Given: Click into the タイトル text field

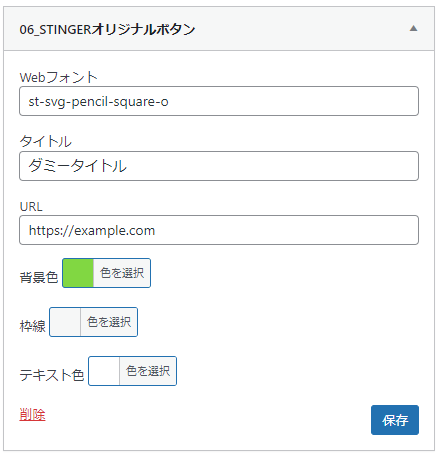Looking at the screenshot, I should coord(219,166).
